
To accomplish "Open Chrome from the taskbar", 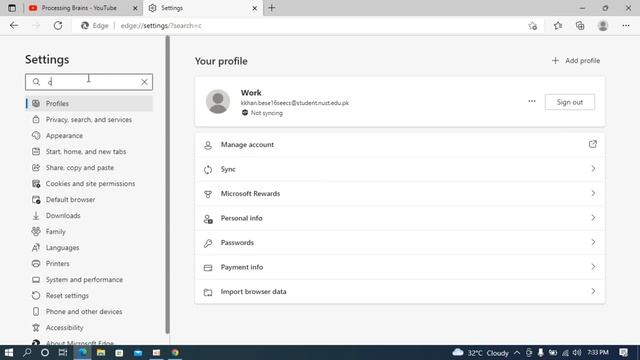I will 175,352.
